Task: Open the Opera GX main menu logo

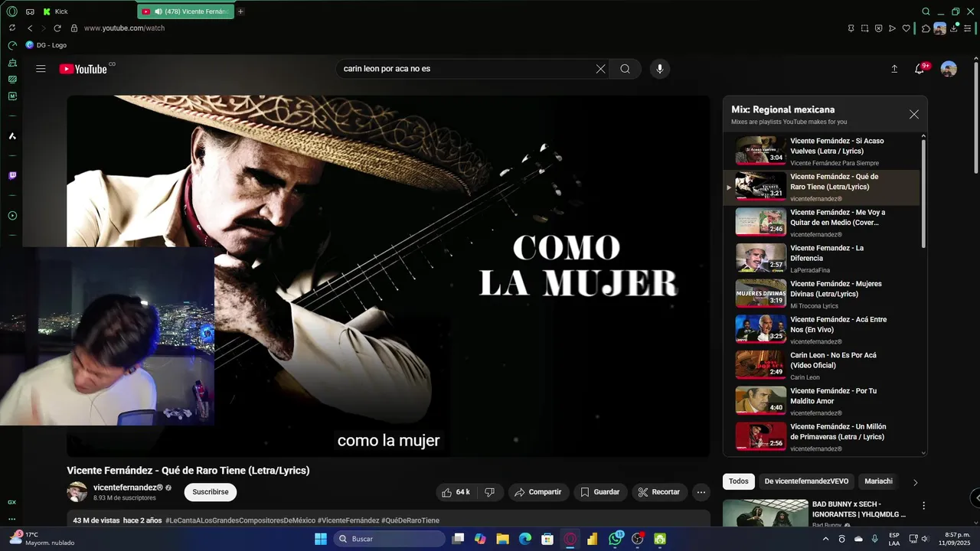Action: pos(11,11)
